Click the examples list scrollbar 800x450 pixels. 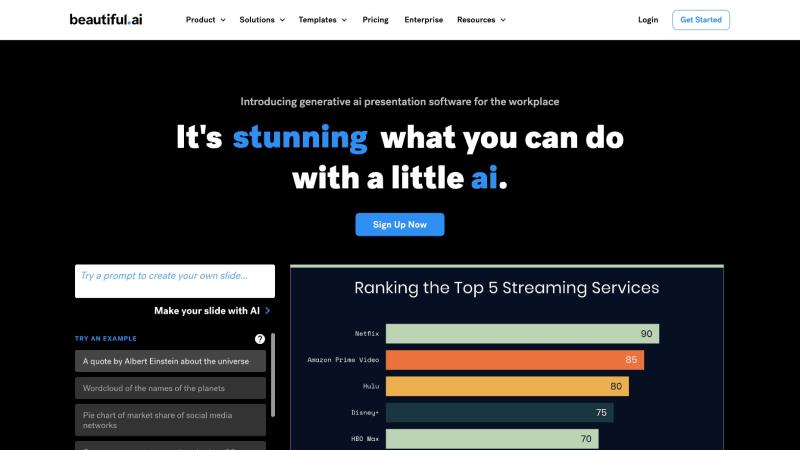(273, 375)
